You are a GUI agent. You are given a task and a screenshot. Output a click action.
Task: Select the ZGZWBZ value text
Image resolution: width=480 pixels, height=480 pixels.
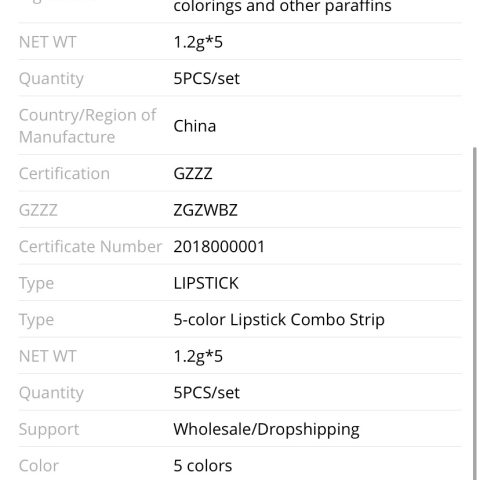(x=205, y=210)
